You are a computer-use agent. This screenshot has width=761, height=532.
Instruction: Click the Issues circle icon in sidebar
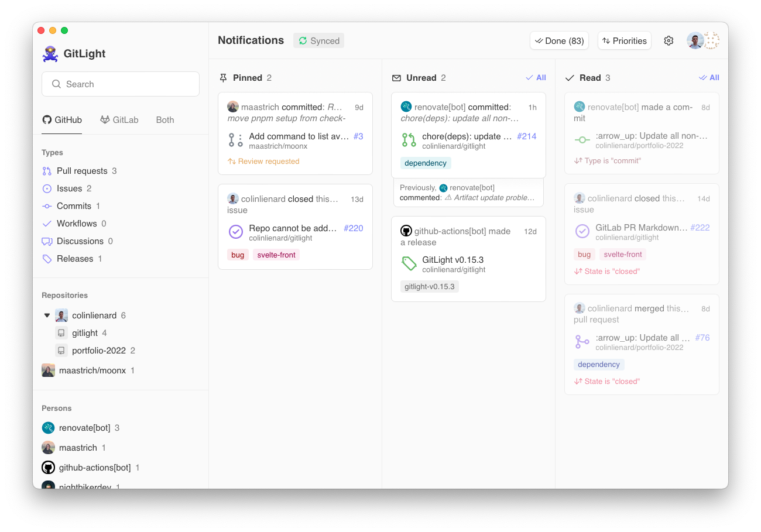47,188
